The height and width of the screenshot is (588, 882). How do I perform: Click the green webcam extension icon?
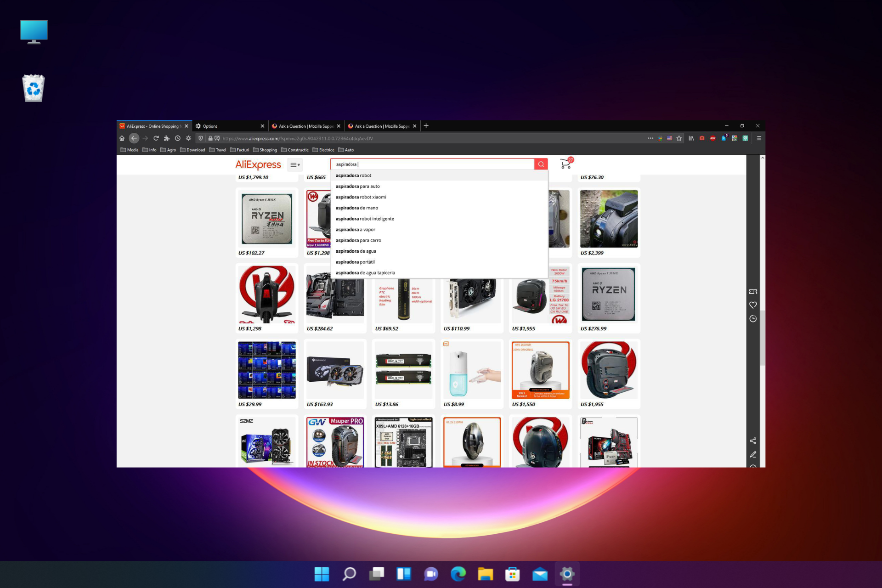(746, 138)
